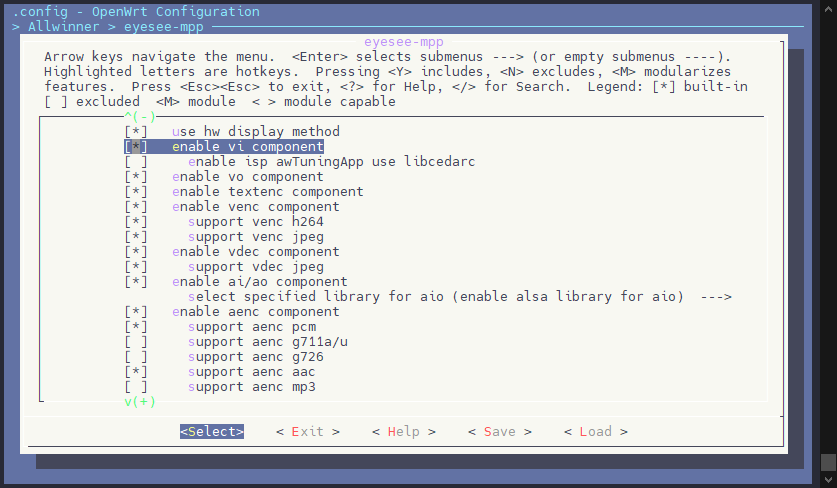Enable 'support aenc g711a/u' checkbox

[x=136, y=342]
